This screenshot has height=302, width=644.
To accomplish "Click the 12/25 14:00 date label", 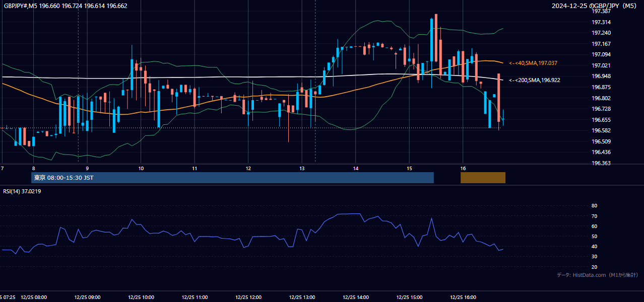I will [x=356, y=297].
